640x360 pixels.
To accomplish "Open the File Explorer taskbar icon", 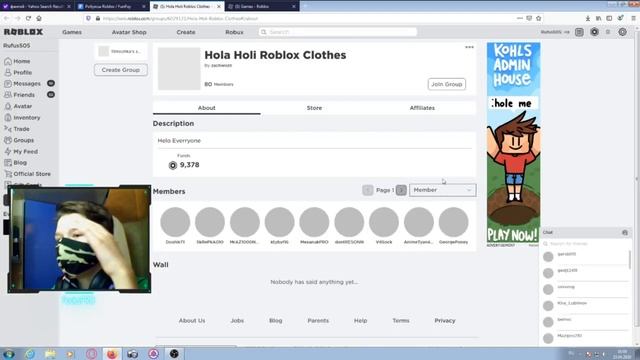I will (x=50, y=353).
